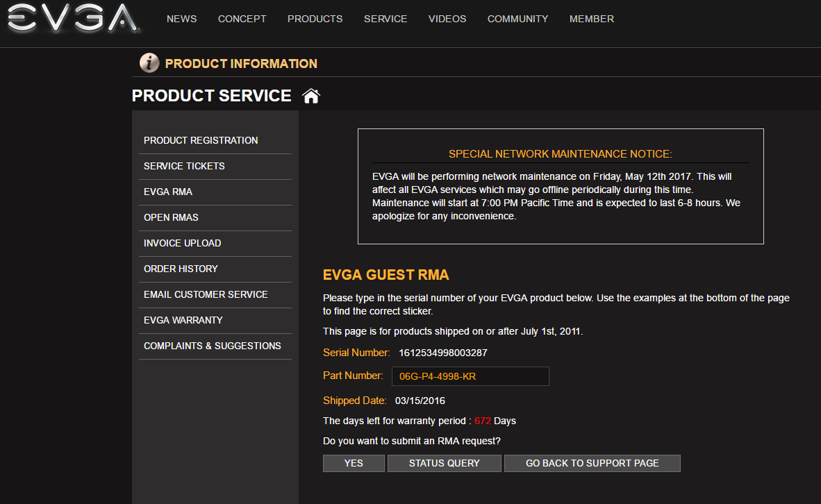821x504 pixels.
Task: Click the Product Information info icon
Action: (149, 63)
